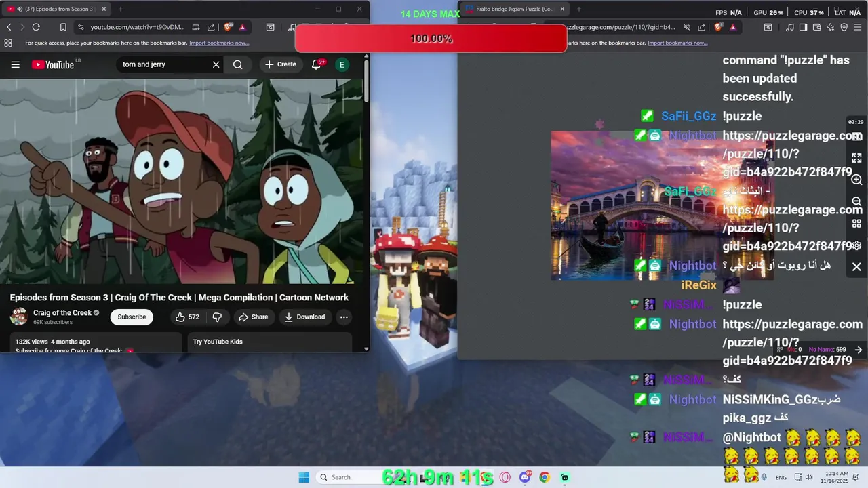Bookmark the YouTube page
This screenshot has height=488, width=868.
coord(63,27)
